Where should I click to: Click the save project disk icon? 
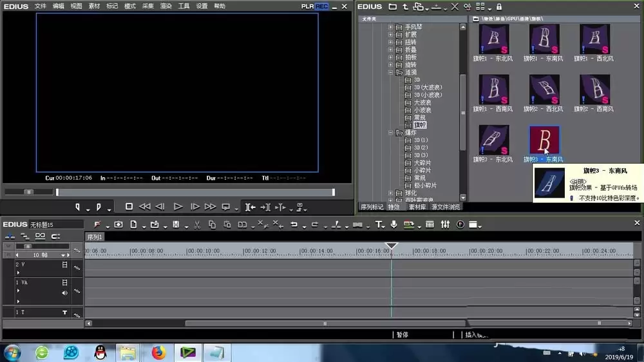point(176,224)
